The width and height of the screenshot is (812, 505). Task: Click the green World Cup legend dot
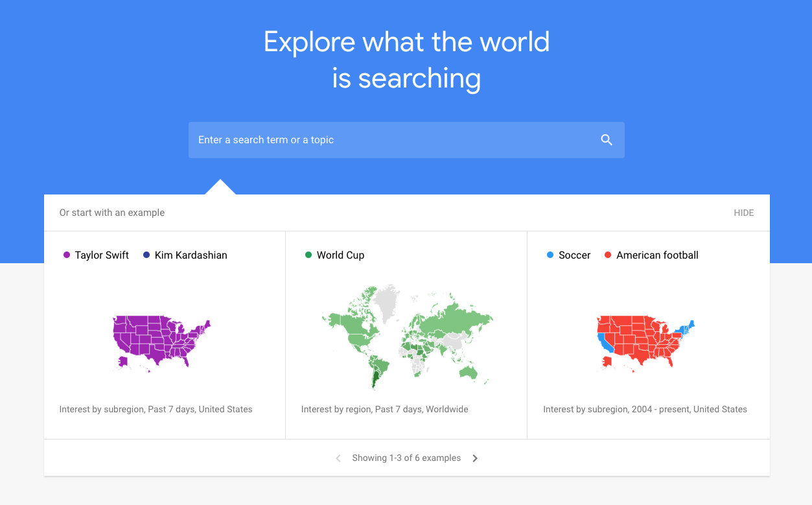(x=307, y=255)
